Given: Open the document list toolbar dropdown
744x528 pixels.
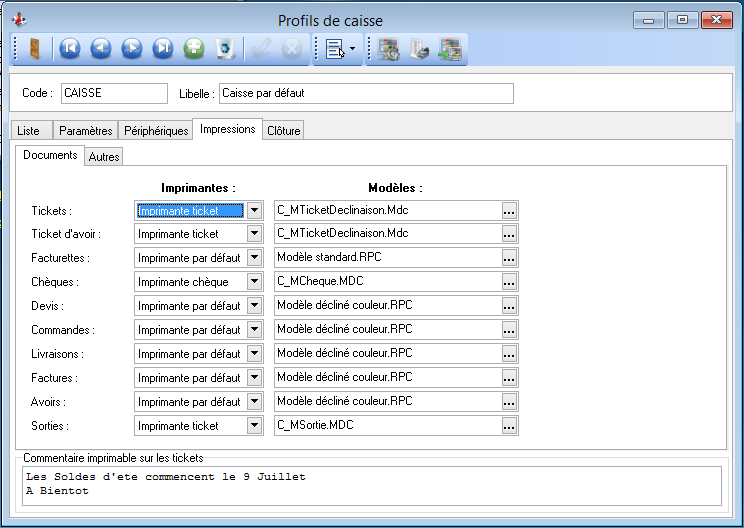Looking at the screenshot, I should click(x=339, y=49).
